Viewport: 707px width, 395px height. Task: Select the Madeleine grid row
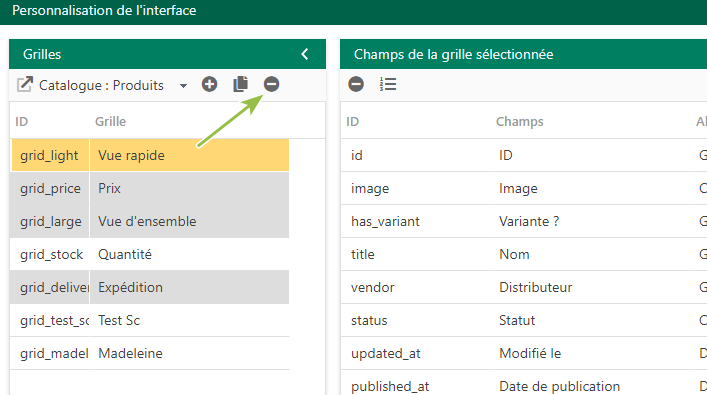coord(150,353)
